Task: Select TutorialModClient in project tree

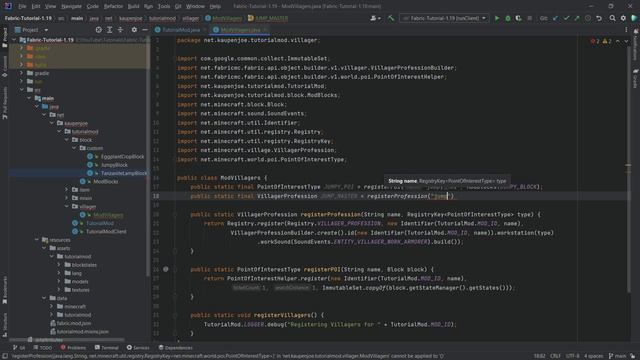Action: click(106, 231)
